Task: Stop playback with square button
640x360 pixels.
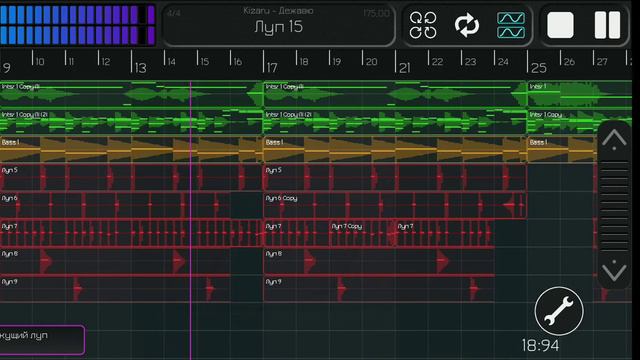Action: 560,25
